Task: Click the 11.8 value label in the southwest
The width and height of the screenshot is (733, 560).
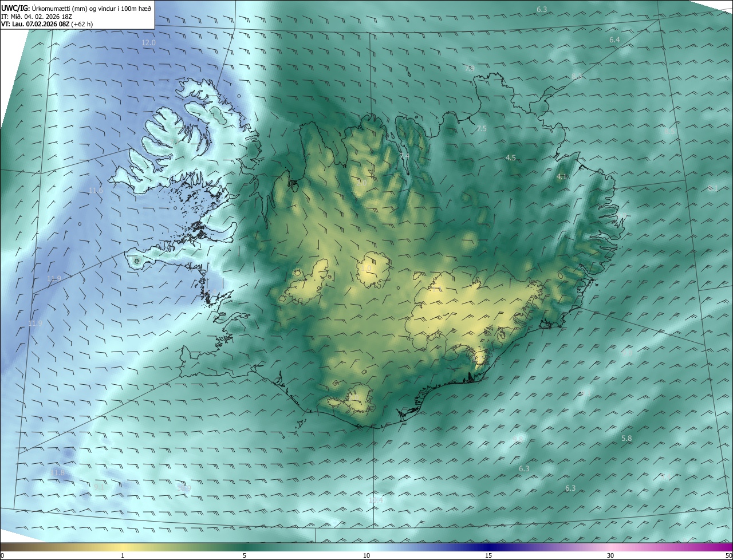Action: [57, 473]
